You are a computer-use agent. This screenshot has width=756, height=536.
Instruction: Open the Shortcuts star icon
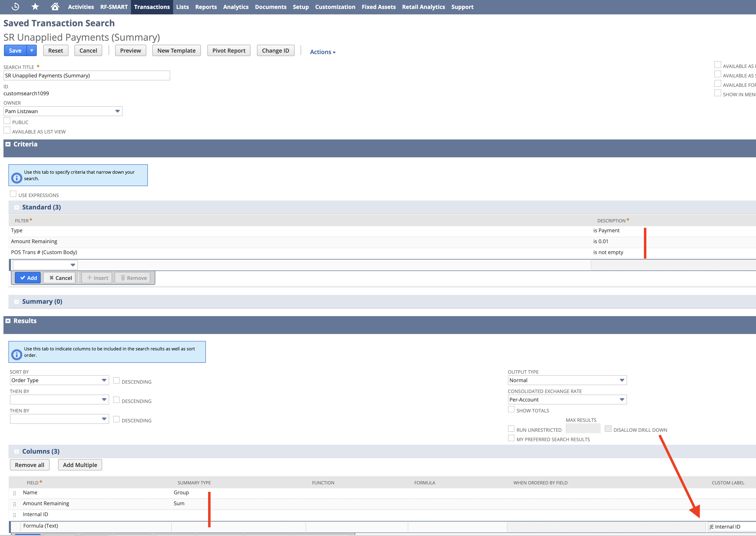[x=35, y=7]
